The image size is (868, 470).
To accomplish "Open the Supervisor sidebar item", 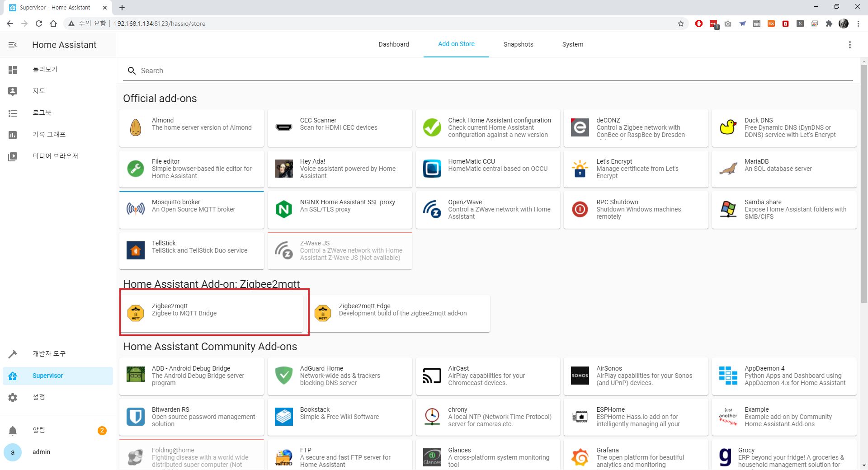I will point(58,376).
